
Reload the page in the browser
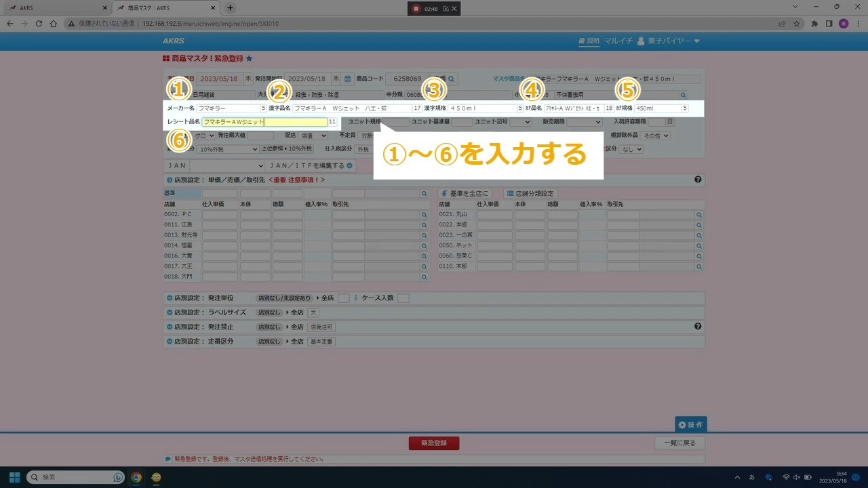(39, 23)
